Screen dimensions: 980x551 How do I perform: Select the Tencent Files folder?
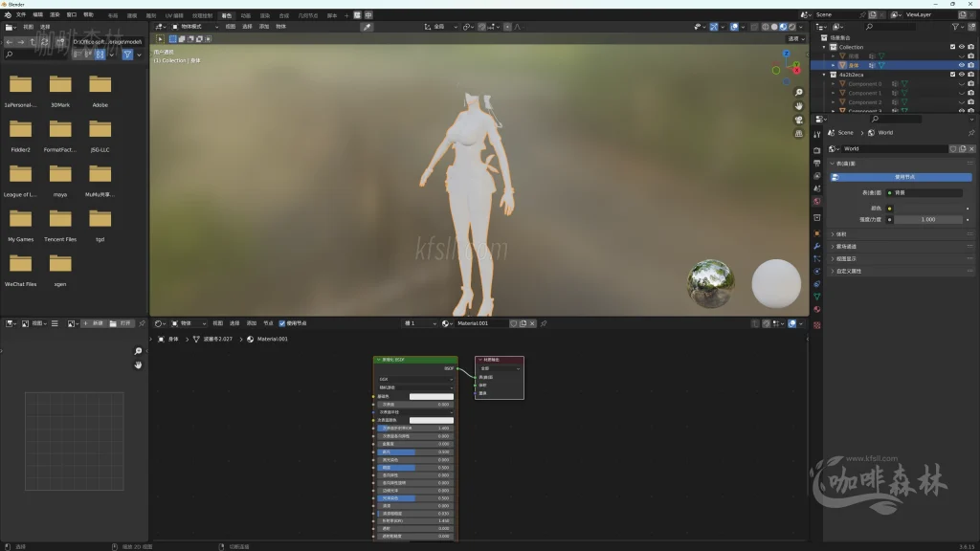(60, 226)
